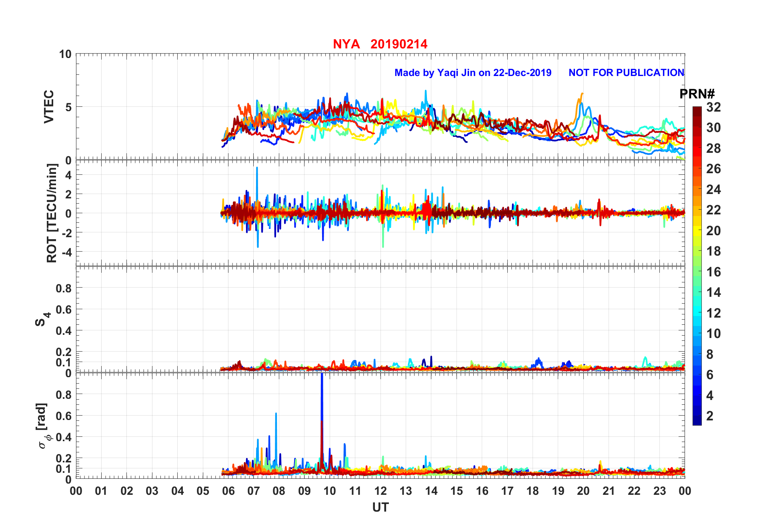Viewport: 761px width, 532px height.
Task: Click the PRN colorbar strip
Action: pyautogui.click(x=697, y=266)
